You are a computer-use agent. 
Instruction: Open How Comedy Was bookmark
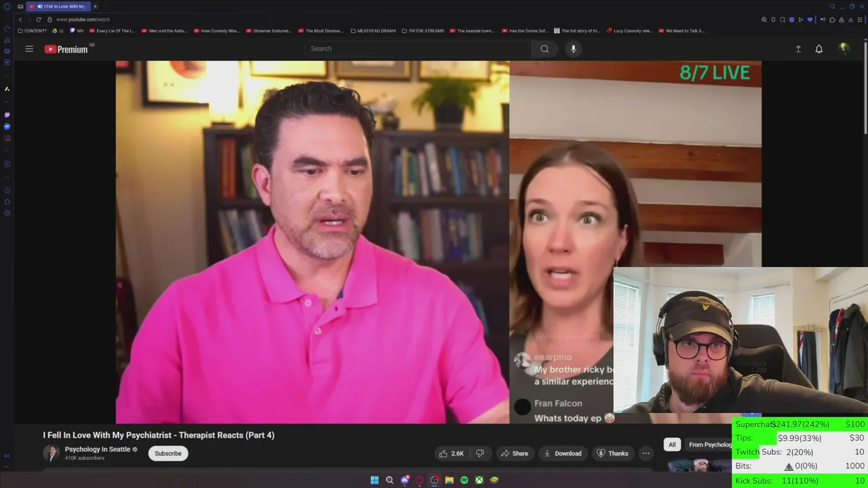[216, 30]
